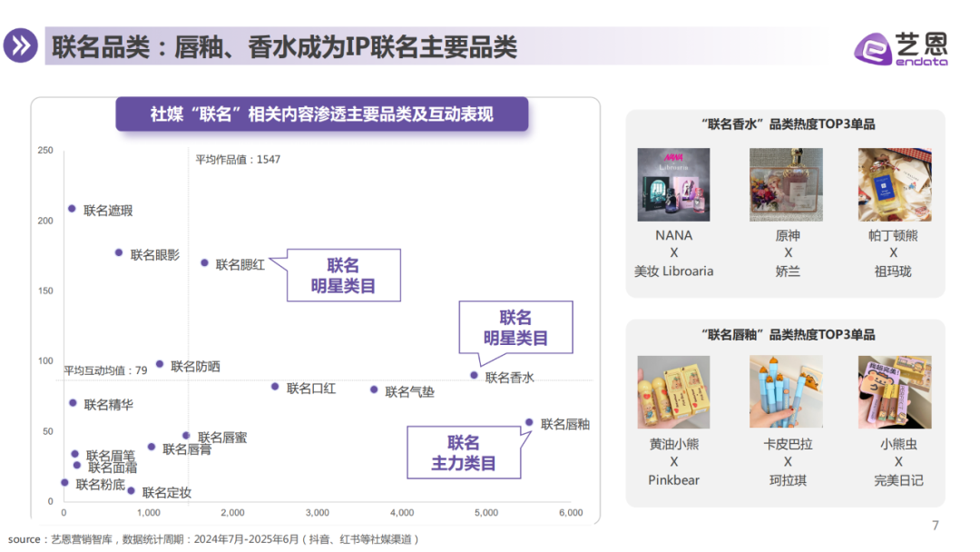Click the 卡皮巴拉 caption text
980x552 pixels.
click(788, 444)
